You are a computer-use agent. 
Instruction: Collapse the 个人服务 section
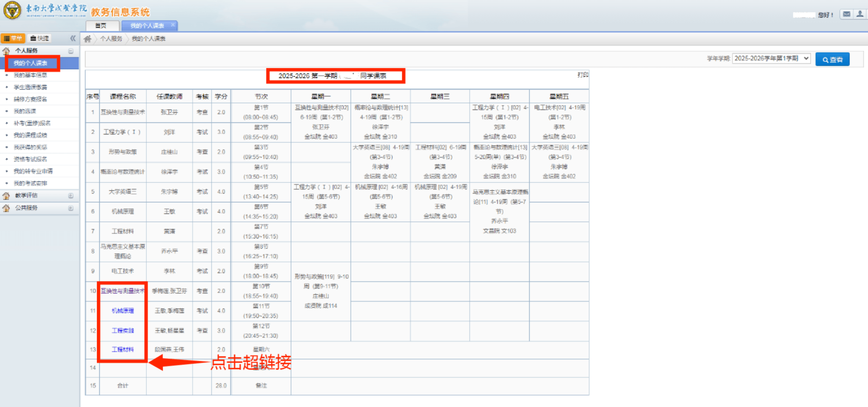point(71,51)
